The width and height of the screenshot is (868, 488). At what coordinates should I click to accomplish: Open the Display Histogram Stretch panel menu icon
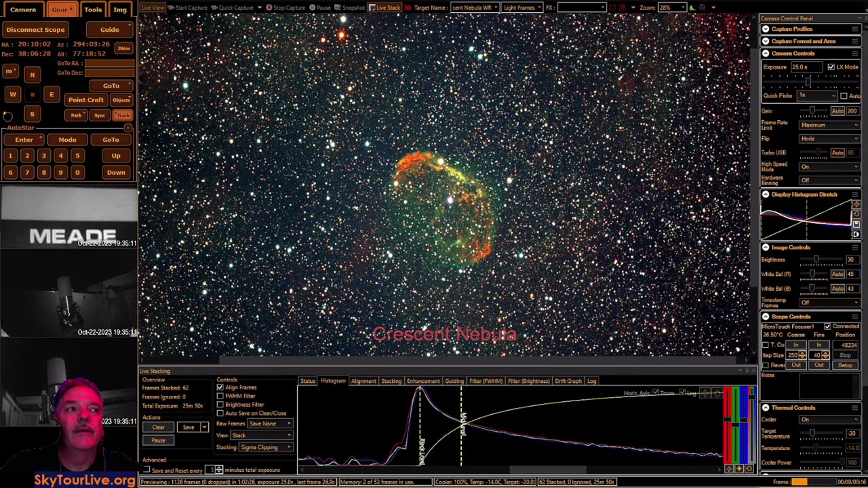[x=856, y=195]
